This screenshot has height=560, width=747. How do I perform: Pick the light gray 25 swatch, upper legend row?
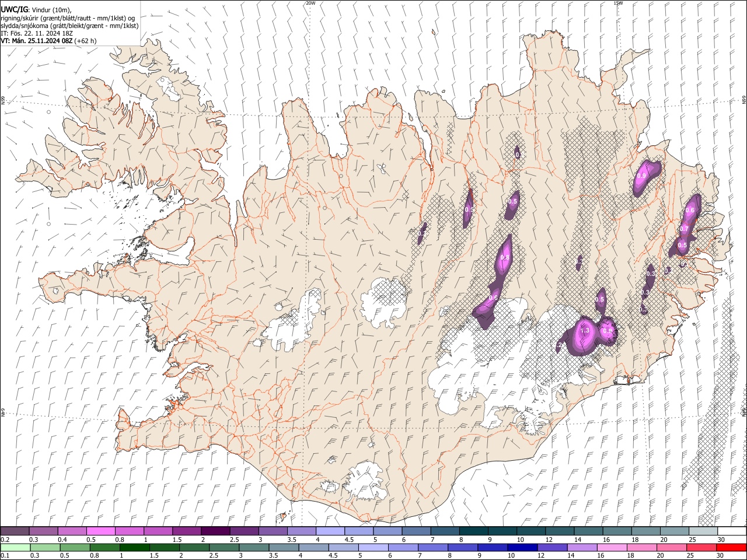703,531
